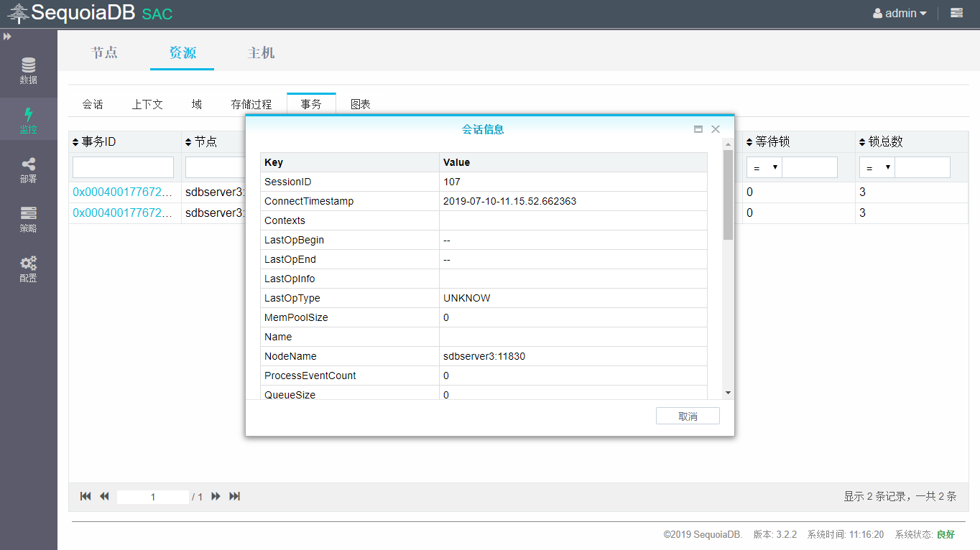The image size is (980, 550).
Task: Click the 事务ID filter input field
Action: point(123,167)
